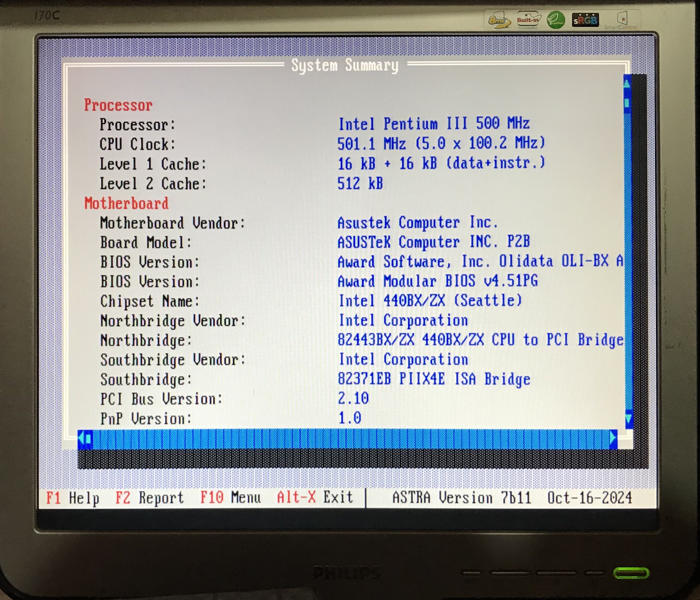Screen dimensions: 700x600
Task: Open the F10 Menu item
Action: [230, 498]
